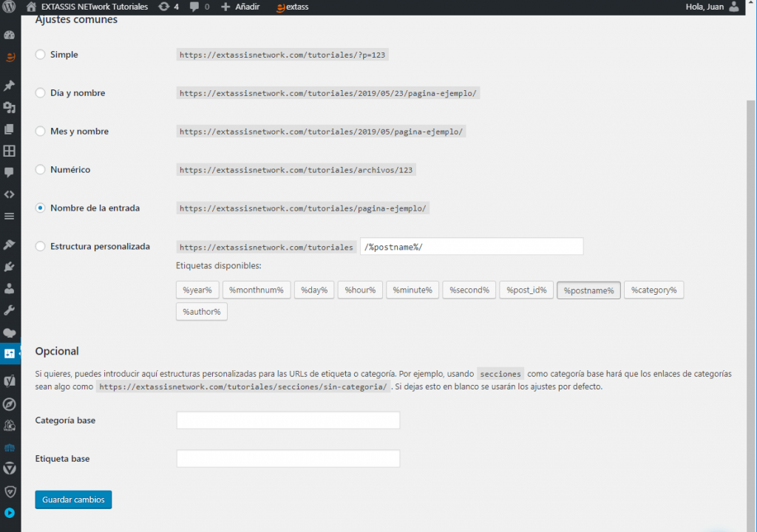The height and width of the screenshot is (532, 757).
Task: Select the Simple permalink structure
Action: pos(40,54)
